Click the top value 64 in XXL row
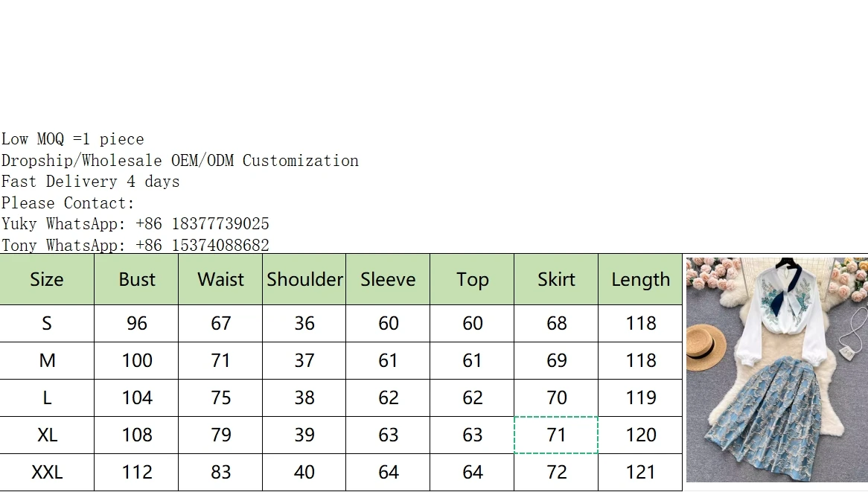Screen dimensions: 868x492 [x=472, y=472]
